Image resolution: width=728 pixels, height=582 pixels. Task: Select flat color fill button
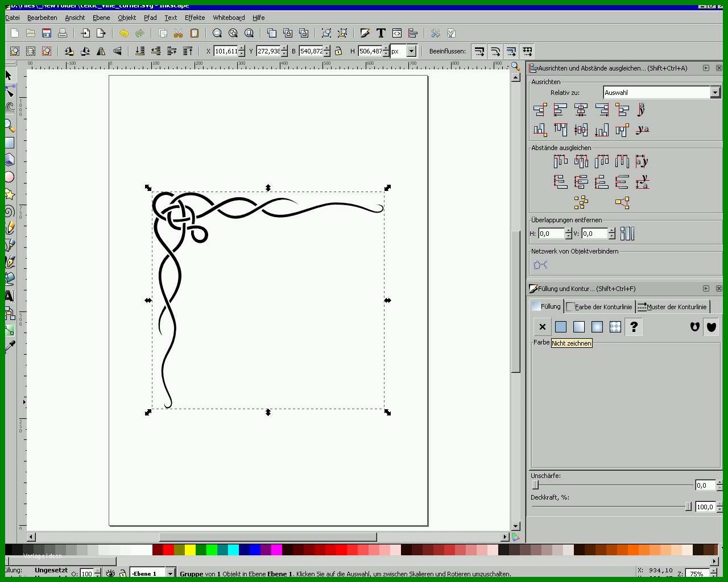click(560, 327)
